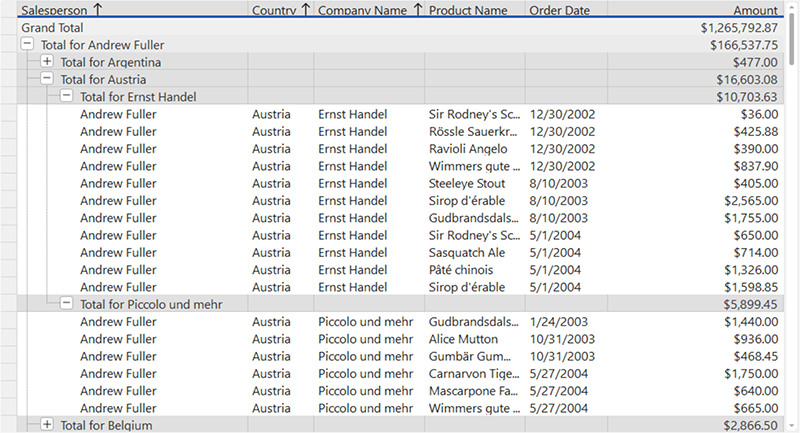
Task: Select the $1,755.00 amount cell
Action: [x=695, y=218]
